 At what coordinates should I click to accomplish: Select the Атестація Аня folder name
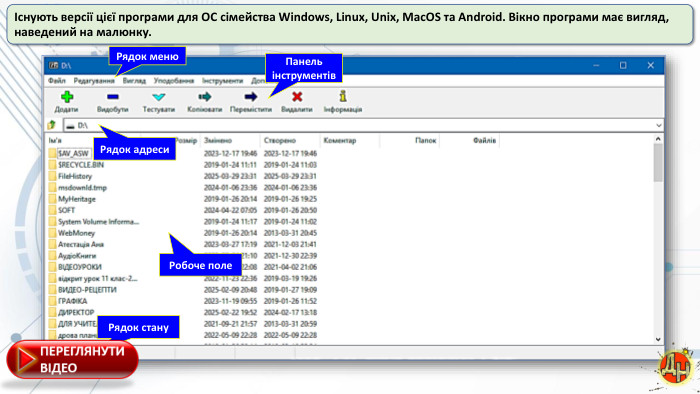tap(81, 245)
